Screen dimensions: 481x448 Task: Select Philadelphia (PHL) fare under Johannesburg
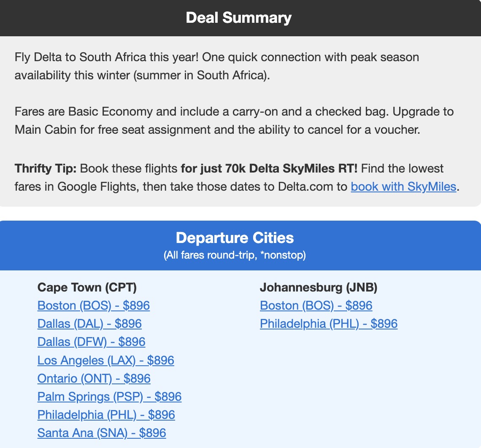[x=329, y=324]
